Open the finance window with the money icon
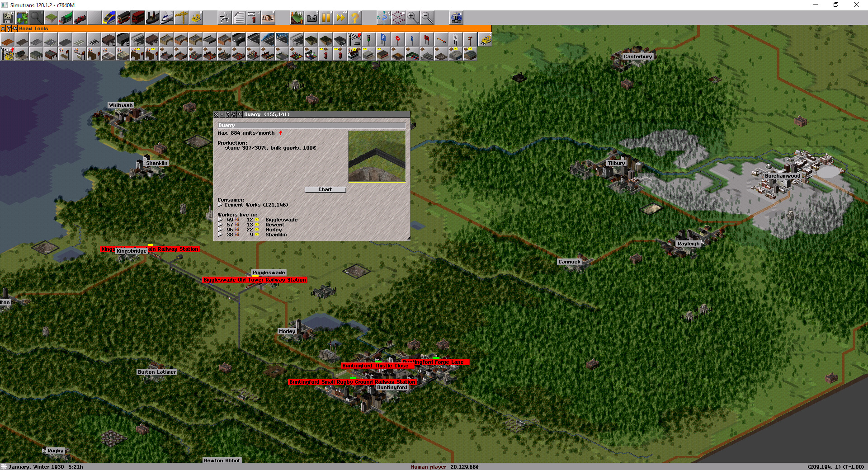The width and height of the screenshot is (868, 470). 268,18
